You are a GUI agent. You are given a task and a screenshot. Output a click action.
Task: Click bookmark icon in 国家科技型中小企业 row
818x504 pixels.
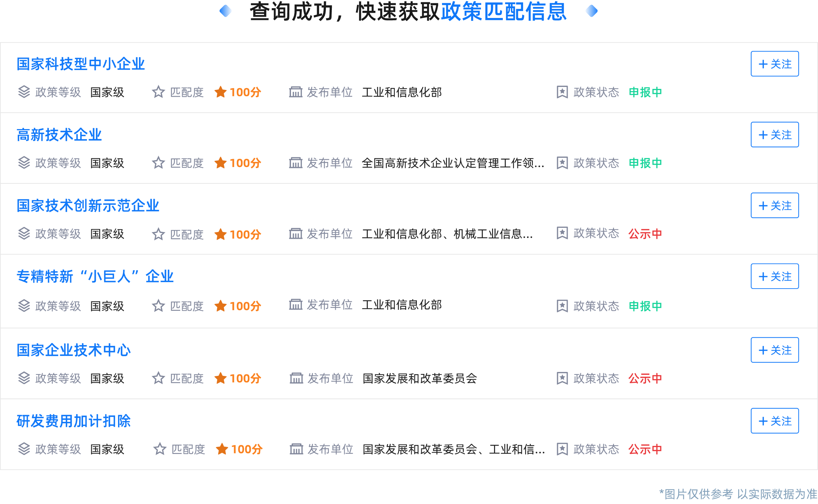tap(562, 92)
